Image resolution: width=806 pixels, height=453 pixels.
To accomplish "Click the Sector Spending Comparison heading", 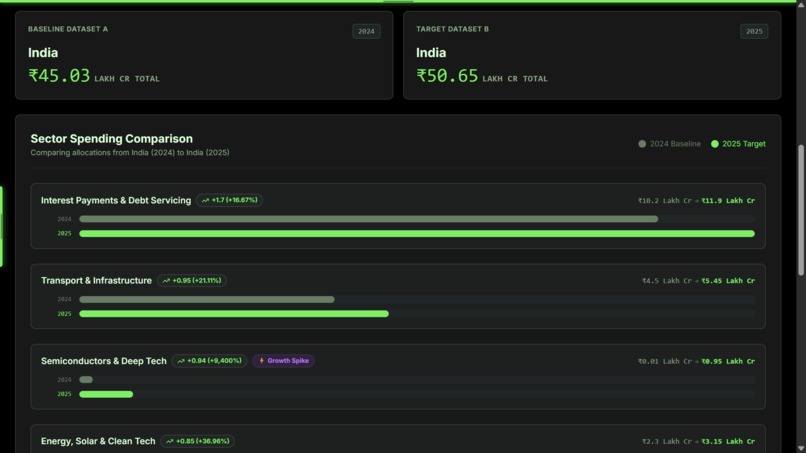I will click(112, 139).
